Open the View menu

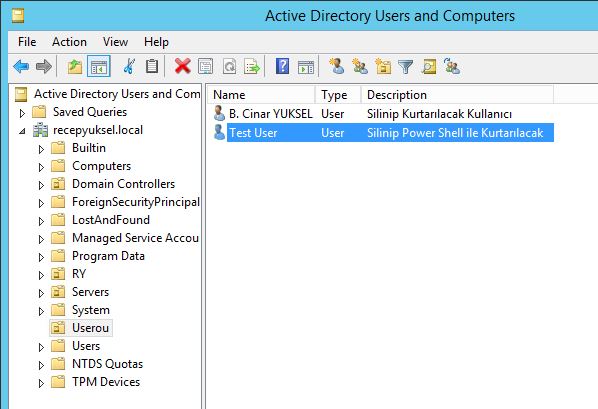pos(115,42)
